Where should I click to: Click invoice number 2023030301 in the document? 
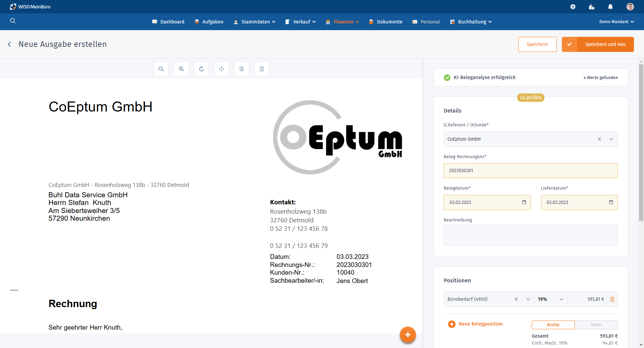354,265
